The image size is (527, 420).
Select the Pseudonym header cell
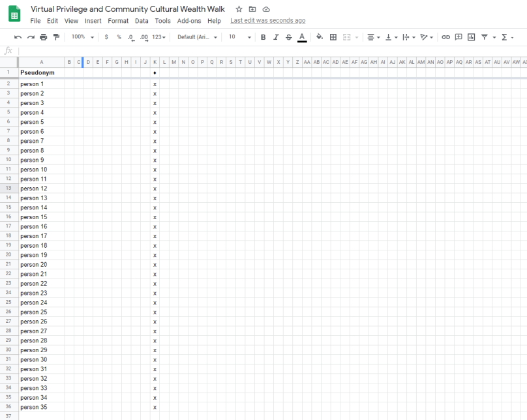tap(41, 72)
